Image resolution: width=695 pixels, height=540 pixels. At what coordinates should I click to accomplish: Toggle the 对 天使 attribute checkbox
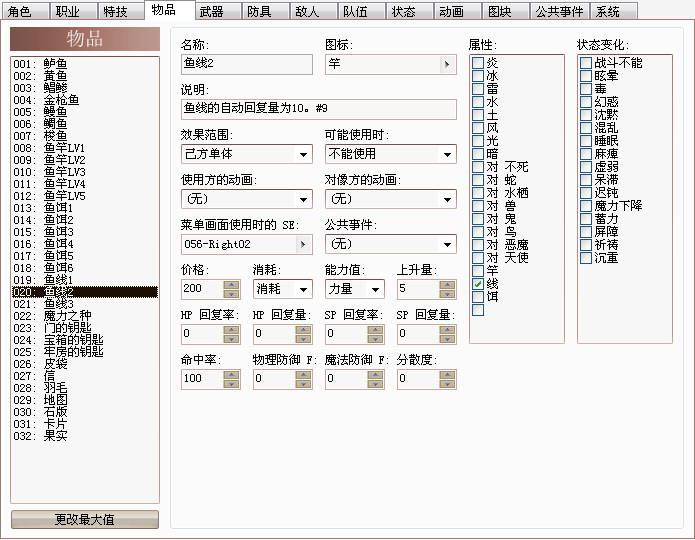[x=478, y=258]
